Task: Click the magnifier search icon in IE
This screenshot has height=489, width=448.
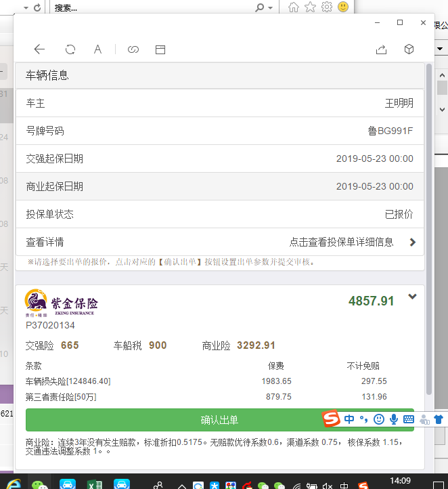Action: 259,7
